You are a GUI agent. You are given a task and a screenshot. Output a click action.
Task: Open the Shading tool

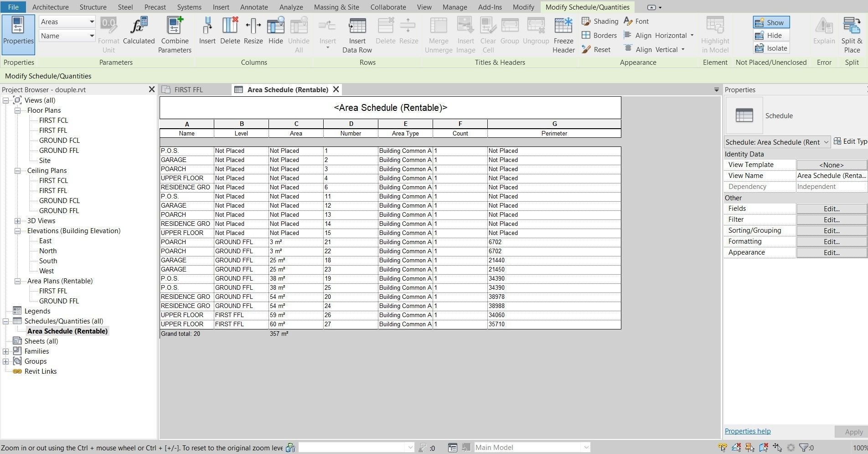coord(600,21)
